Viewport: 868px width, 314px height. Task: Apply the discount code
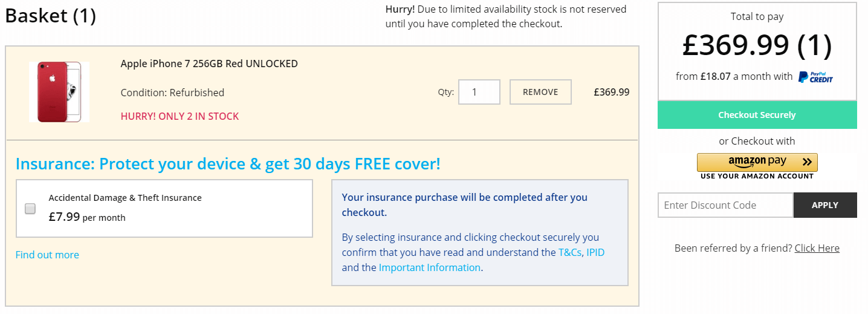point(824,205)
